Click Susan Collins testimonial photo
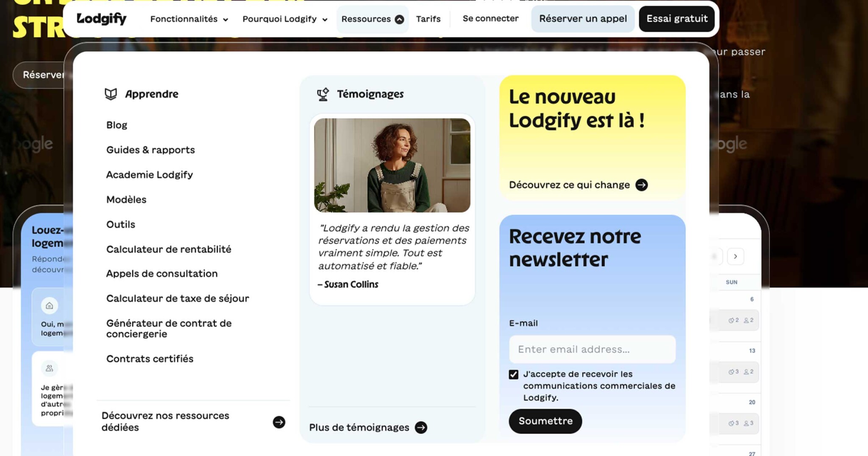This screenshot has width=868, height=456. coord(392,165)
